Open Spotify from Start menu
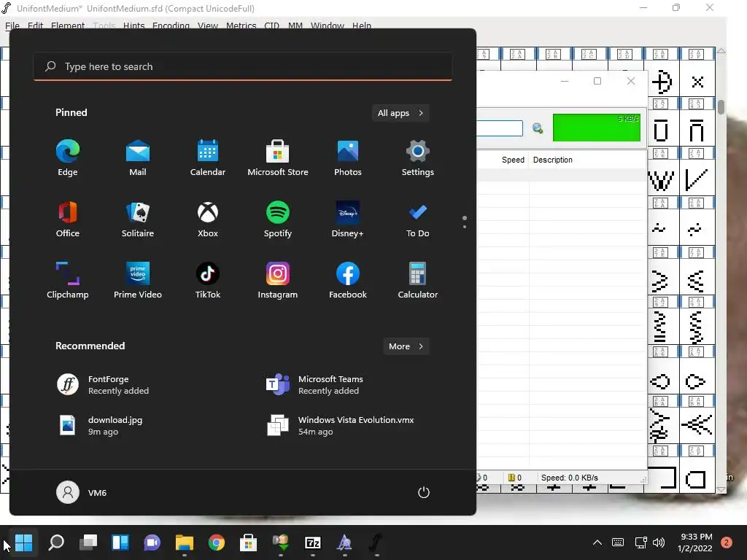This screenshot has height=560, width=747. click(x=278, y=219)
